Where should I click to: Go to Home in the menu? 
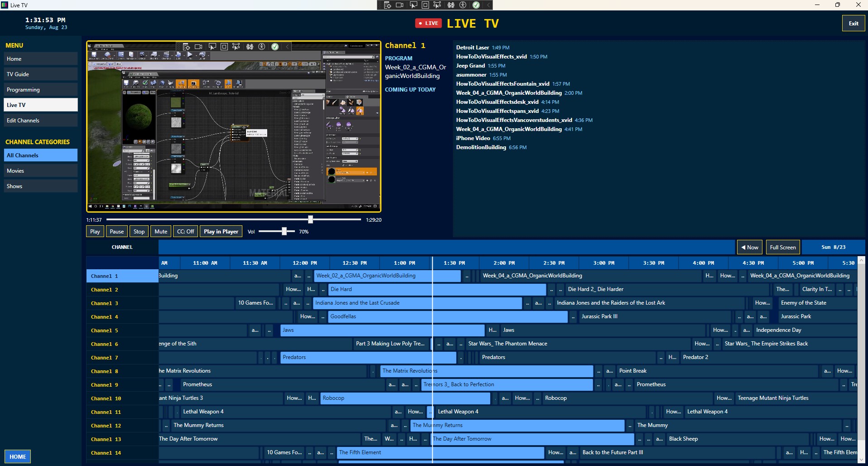pos(41,59)
